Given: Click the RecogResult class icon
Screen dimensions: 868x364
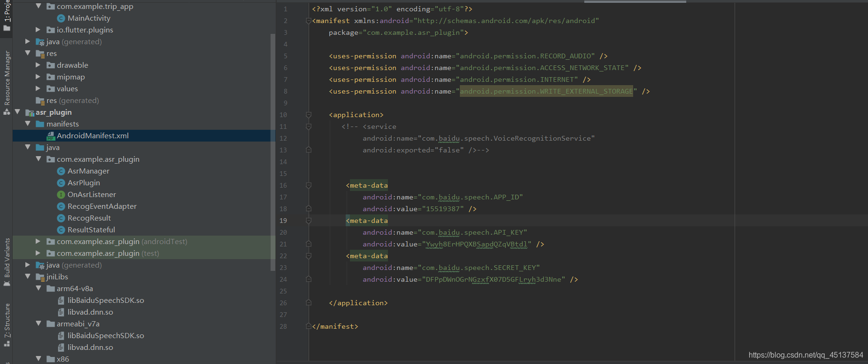Looking at the screenshot, I should 61,218.
